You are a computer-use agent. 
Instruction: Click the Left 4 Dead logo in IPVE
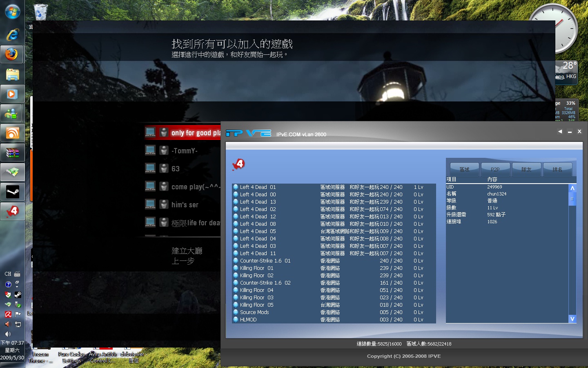238,164
